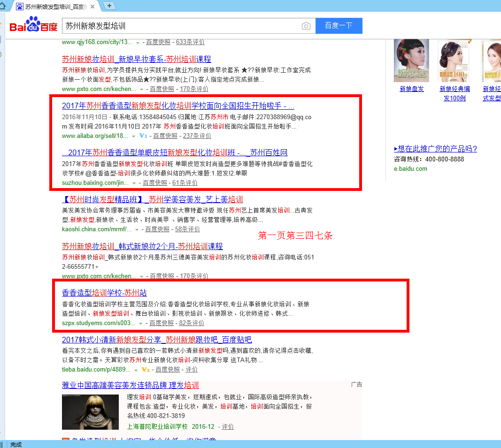Open e.baidu.com link in sidebar
Viewport: 501px width, 448px height.
(410, 168)
